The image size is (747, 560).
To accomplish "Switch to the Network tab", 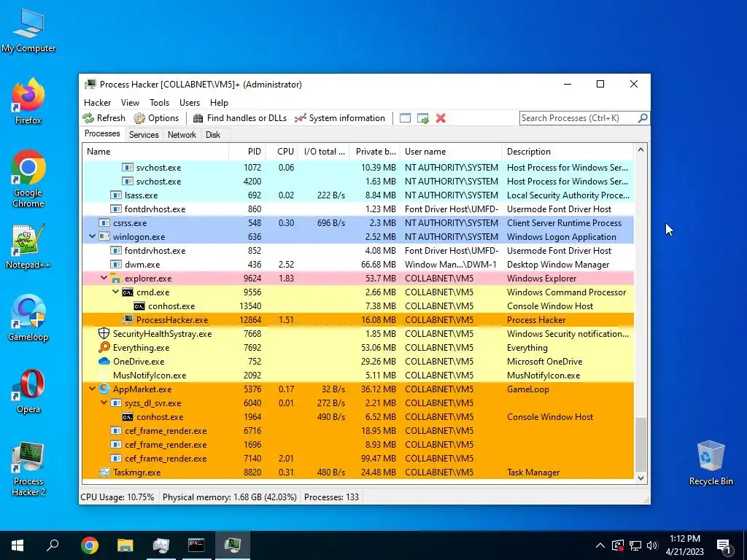I will pos(182,135).
